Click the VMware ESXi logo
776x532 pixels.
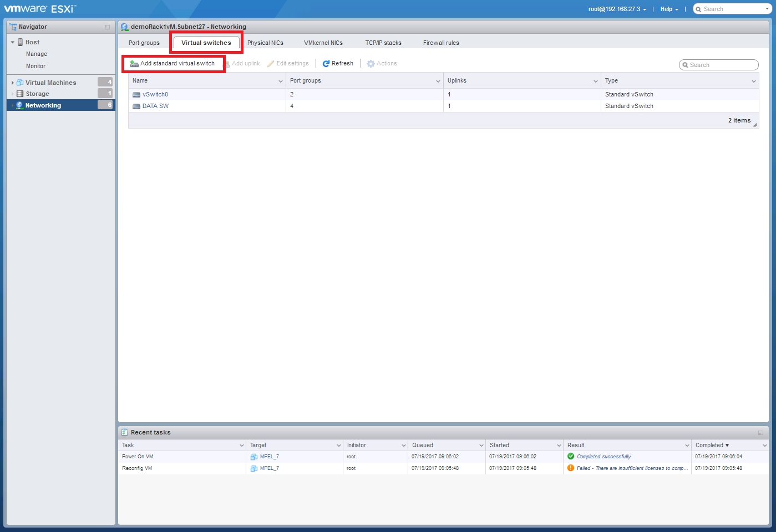[x=40, y=9]
